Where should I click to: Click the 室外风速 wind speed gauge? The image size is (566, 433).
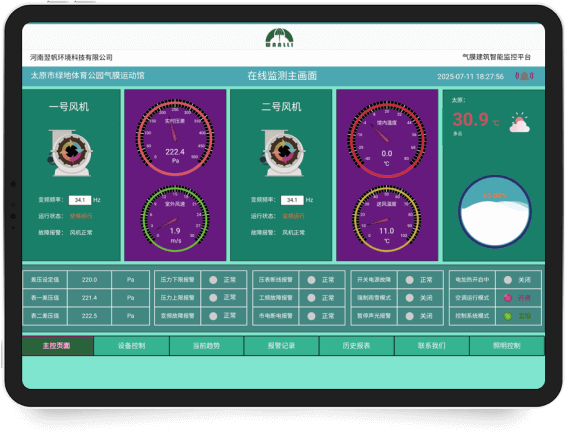click(175, 219)
